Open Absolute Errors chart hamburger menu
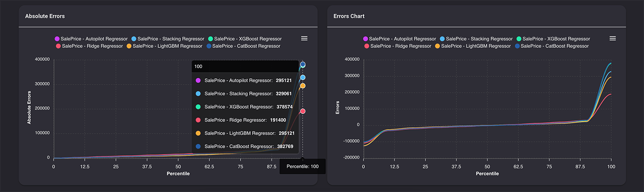 coord(304,38)
